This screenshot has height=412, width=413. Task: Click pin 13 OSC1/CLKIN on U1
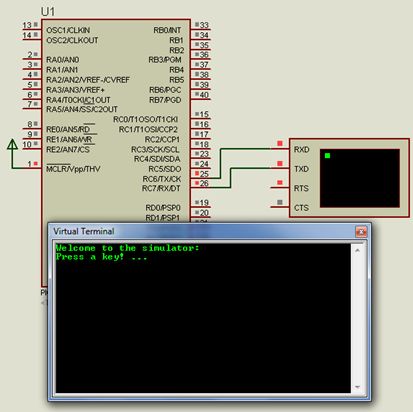pos(32,28)
